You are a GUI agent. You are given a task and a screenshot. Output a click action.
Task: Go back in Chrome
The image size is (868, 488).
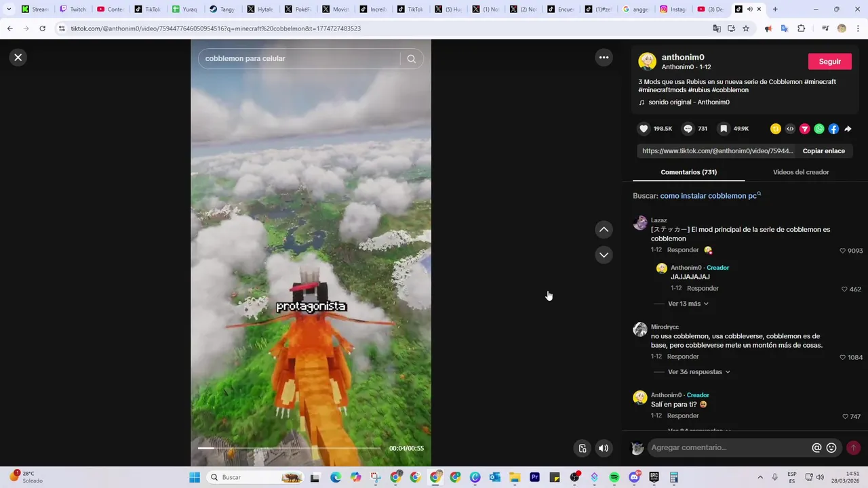[9, 28]
